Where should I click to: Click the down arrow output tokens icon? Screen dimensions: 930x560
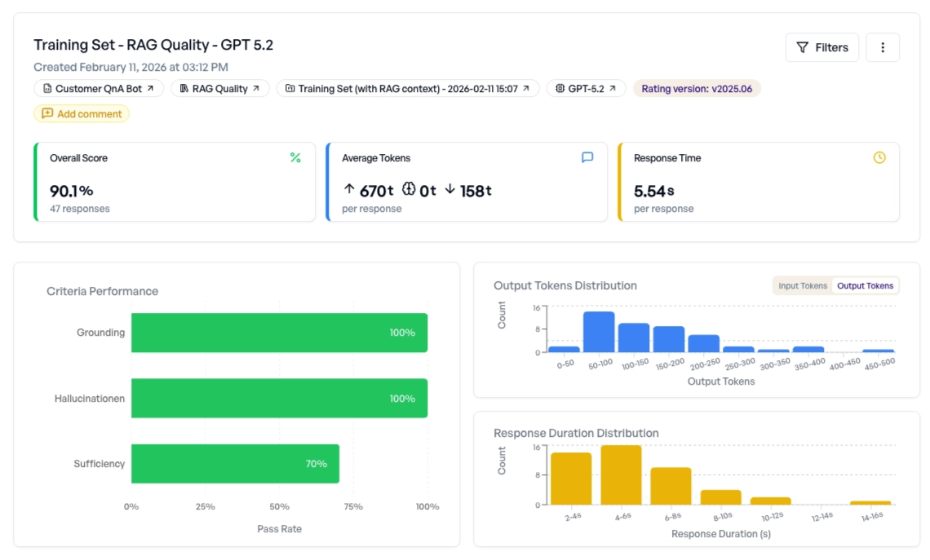click(x=450, y=190)
